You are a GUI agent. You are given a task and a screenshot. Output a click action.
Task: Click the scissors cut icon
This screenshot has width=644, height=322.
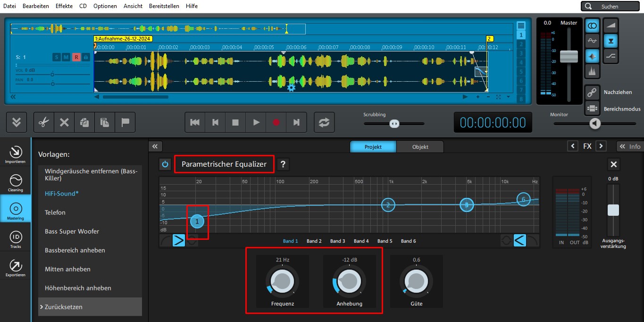(x=44, y=122)
